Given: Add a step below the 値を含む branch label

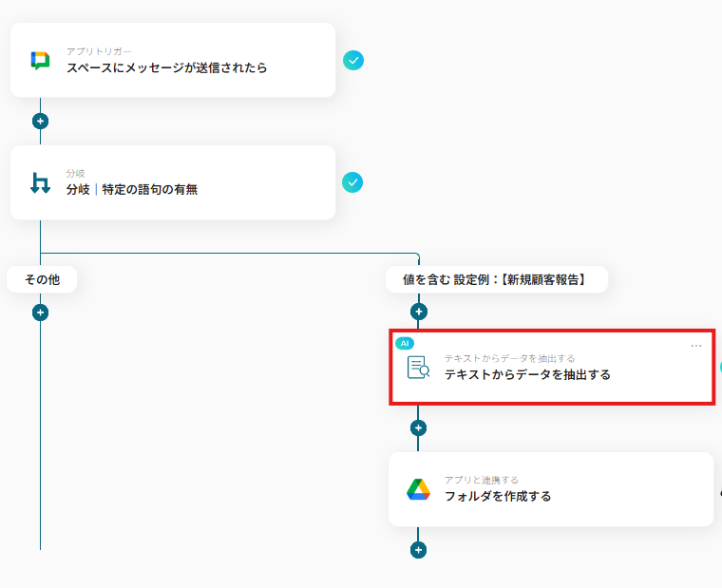Looking at the screenshot, I should click(419, 312).
